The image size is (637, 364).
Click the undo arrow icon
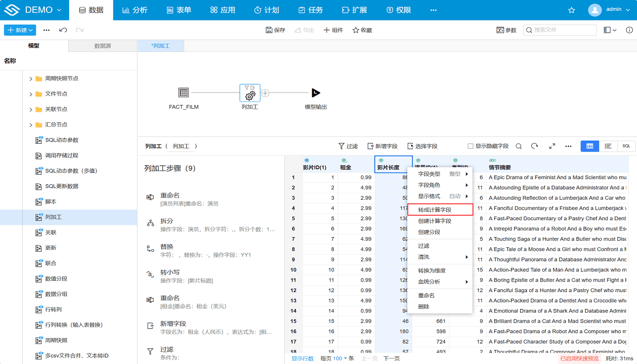point(64,30)
